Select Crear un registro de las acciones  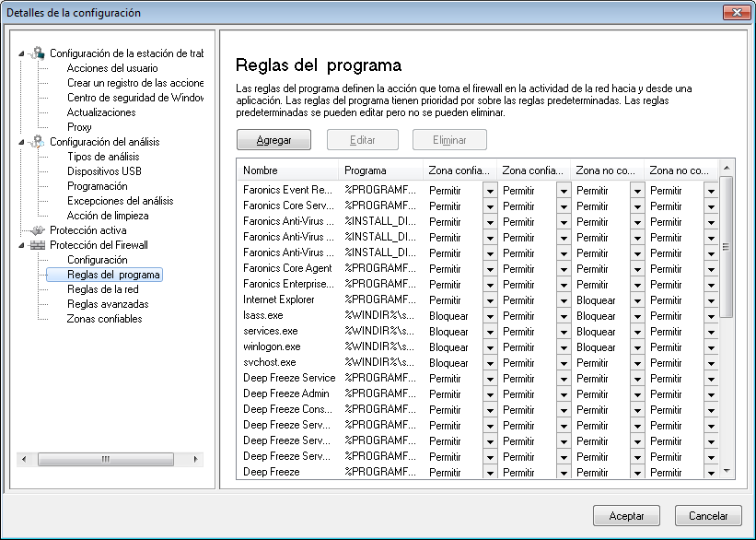(135, 83)
